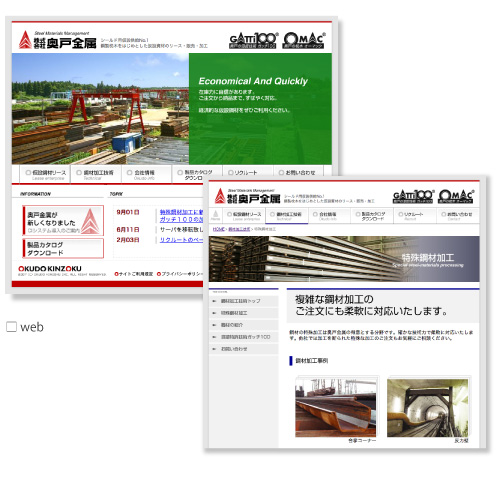This screenshot has width=503, height=482.
Task: Select 仮設鋼材リース tab on the front page
Action: tap(244, 216)
